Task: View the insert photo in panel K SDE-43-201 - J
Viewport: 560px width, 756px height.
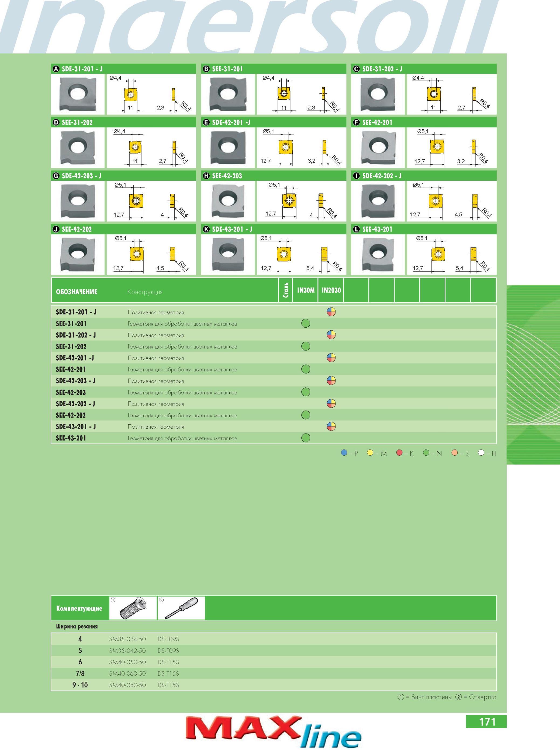Action: click(228, 255)
